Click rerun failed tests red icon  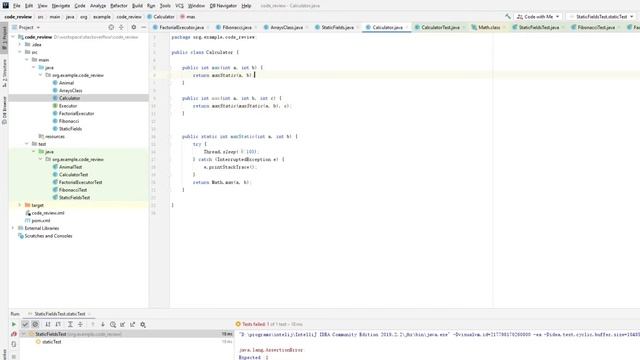click(13, 334)
